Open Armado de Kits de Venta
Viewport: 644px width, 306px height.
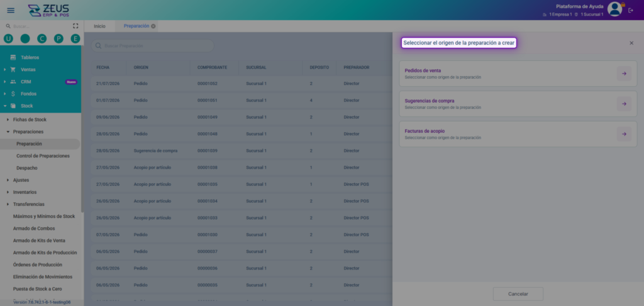(39, 241)
